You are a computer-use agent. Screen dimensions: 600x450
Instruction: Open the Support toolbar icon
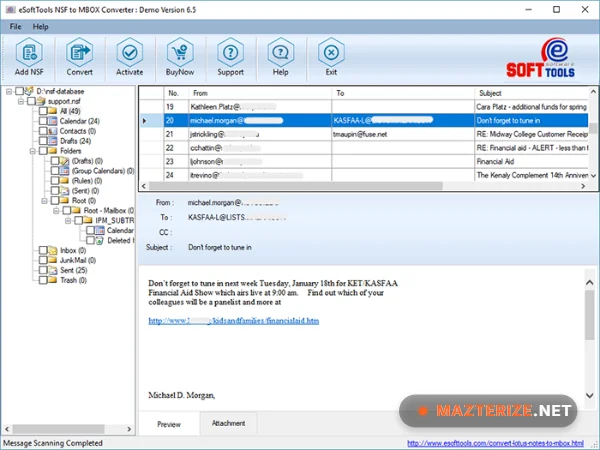pos(230,52)
